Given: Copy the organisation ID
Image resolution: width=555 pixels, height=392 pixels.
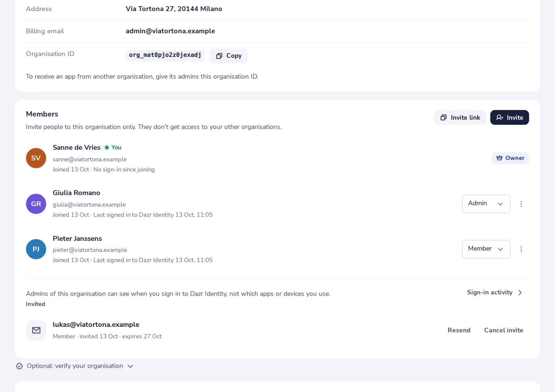Looking at the screenshot, I should pos(229,56).
